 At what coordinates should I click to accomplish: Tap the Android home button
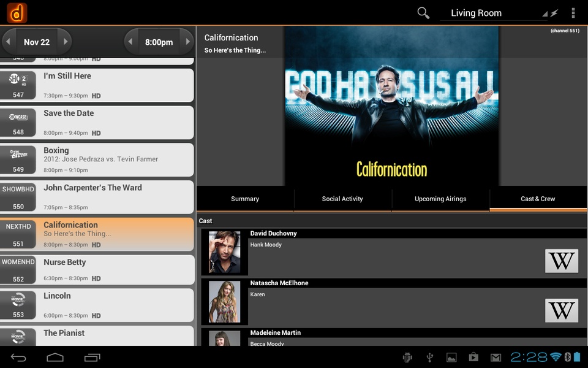point(55,358)
